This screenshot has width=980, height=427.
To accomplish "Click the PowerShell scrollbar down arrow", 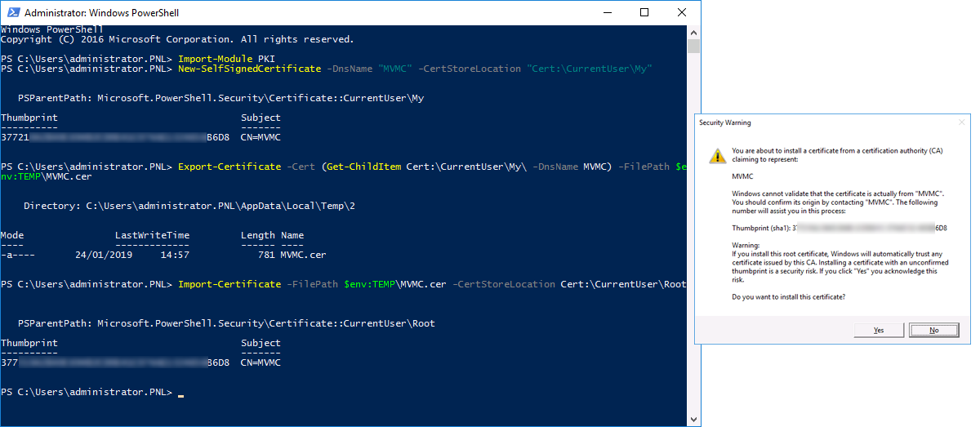I will pos(694,420).
